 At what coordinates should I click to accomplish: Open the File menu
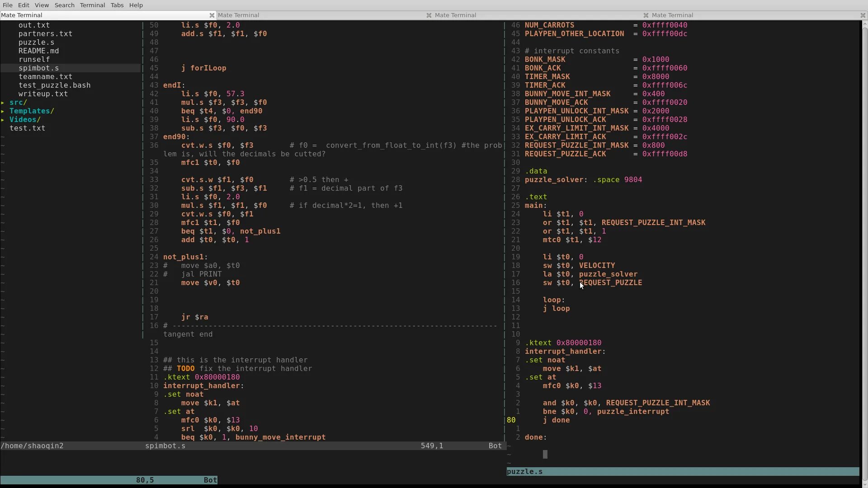pos(7,5)
